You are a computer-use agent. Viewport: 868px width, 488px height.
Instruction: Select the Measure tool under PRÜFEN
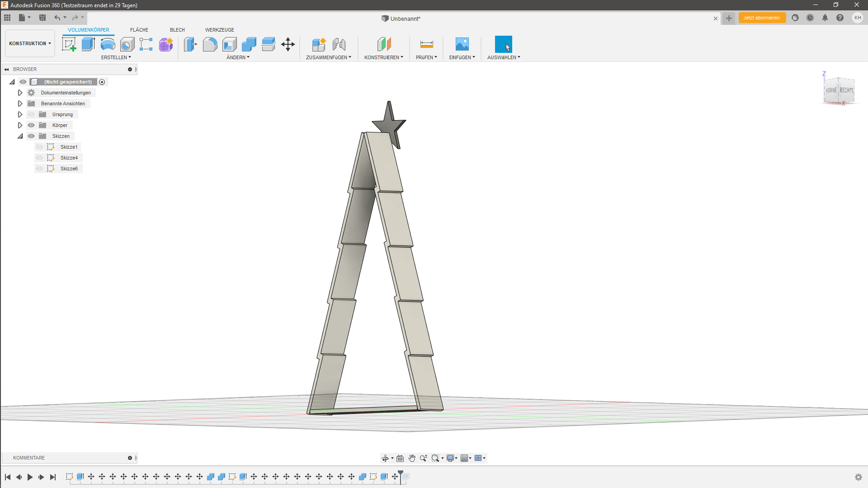[426, 44]
